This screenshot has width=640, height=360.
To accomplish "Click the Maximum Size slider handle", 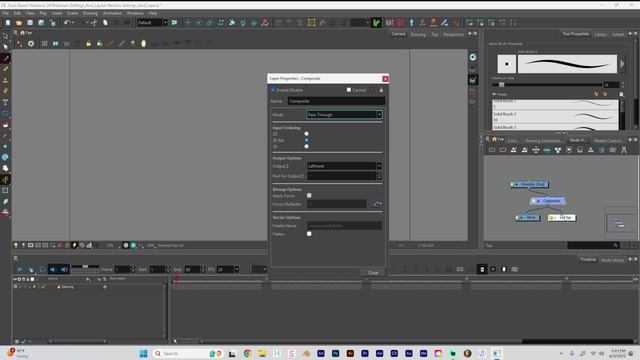I will (x=501, y=84).
